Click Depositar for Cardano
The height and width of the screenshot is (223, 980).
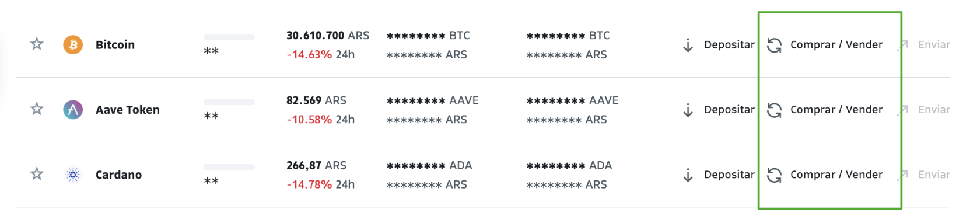(729, 175)
